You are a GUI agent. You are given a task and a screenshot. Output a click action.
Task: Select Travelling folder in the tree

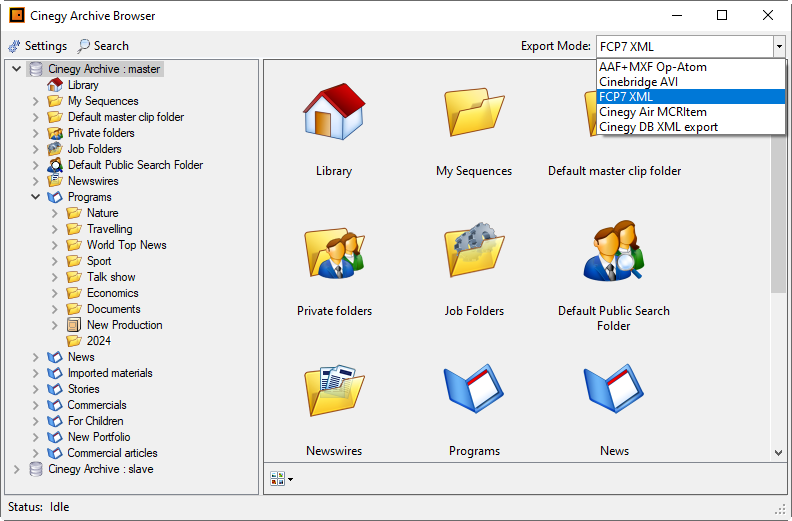pyautogui.click(x=110, y=229)
